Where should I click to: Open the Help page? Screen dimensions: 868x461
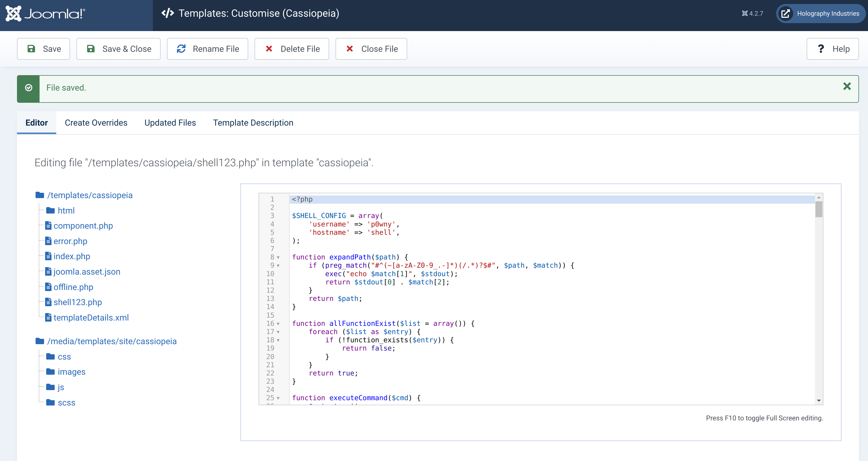832,49
